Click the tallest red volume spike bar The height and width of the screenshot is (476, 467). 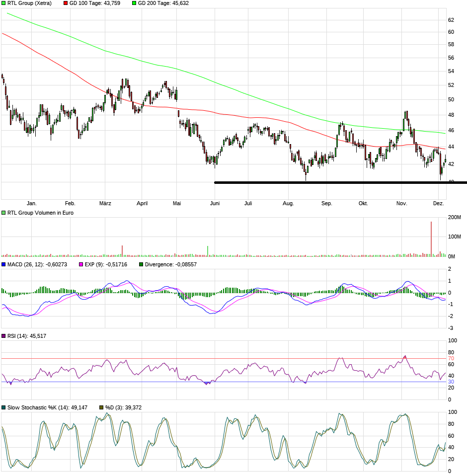431,238
